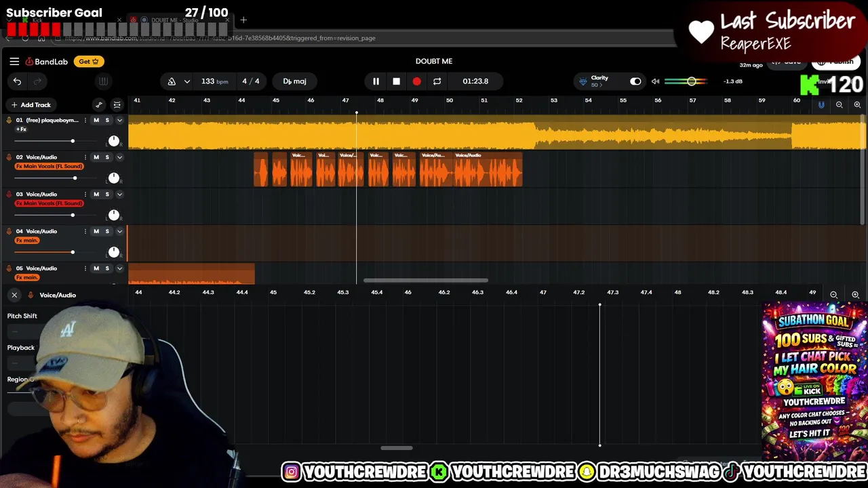Image resolution: width=868 pixels, height=488 pixels.
Task: Mute master output with the speaker icon
Action: 655,81
